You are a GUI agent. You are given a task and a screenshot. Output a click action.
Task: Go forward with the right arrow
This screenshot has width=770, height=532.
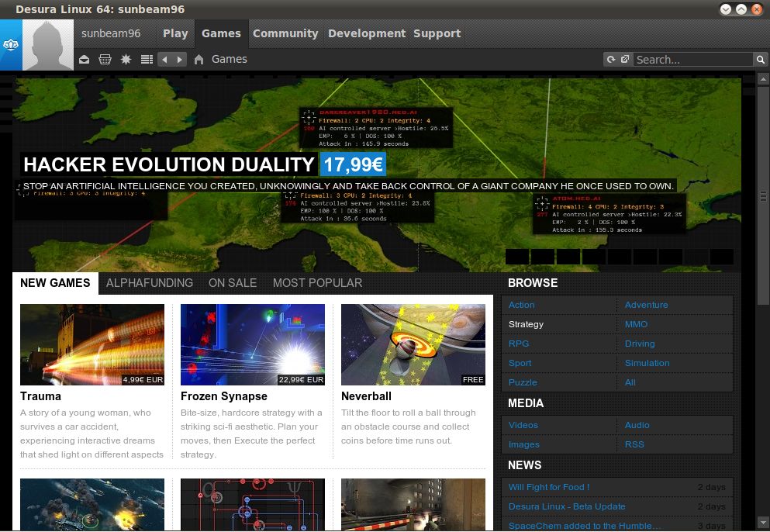(180, 60)
